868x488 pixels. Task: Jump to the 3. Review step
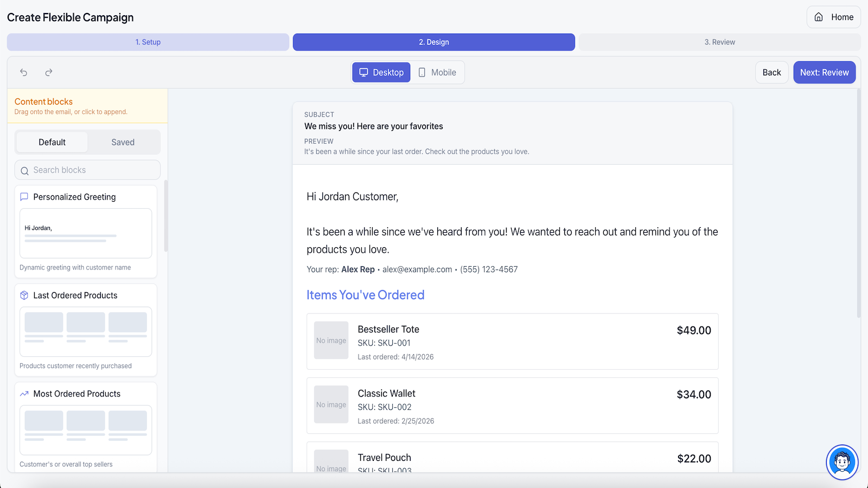720,42
